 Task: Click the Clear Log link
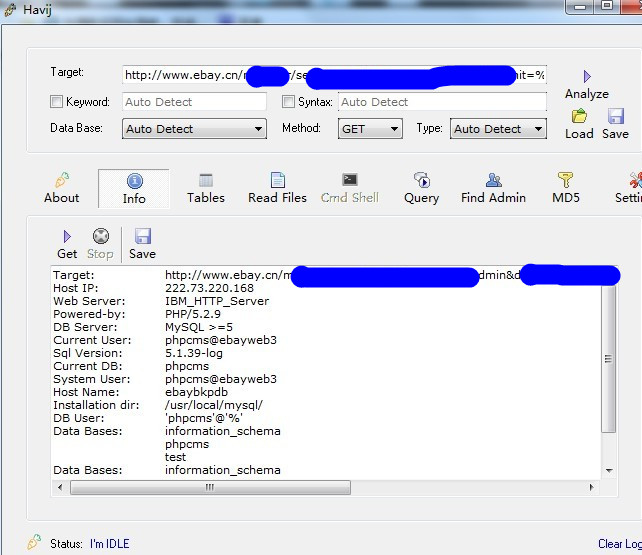(620, 544)
